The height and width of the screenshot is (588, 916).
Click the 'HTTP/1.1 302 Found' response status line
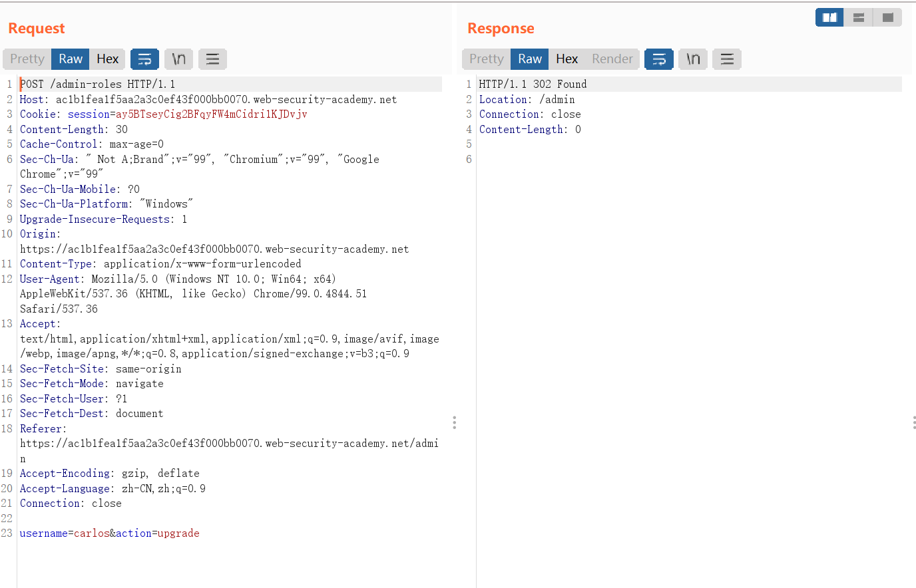tap(533, 84)
